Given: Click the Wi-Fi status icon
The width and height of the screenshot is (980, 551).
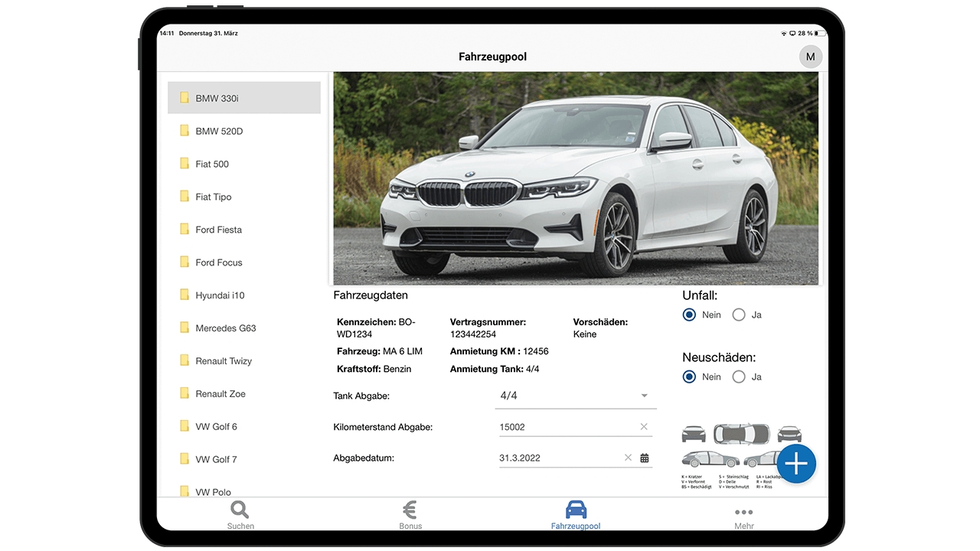Looking at the screenshot, I should (783, 34).
